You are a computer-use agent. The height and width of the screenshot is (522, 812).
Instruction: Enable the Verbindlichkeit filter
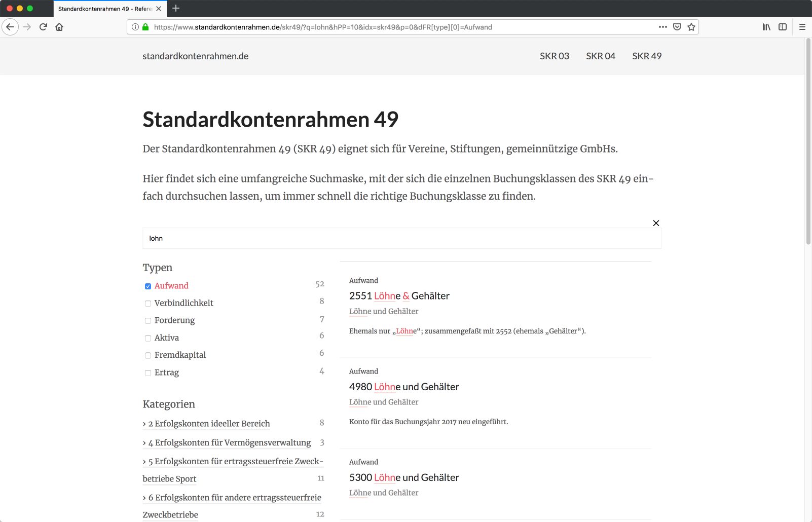point(147,303)
